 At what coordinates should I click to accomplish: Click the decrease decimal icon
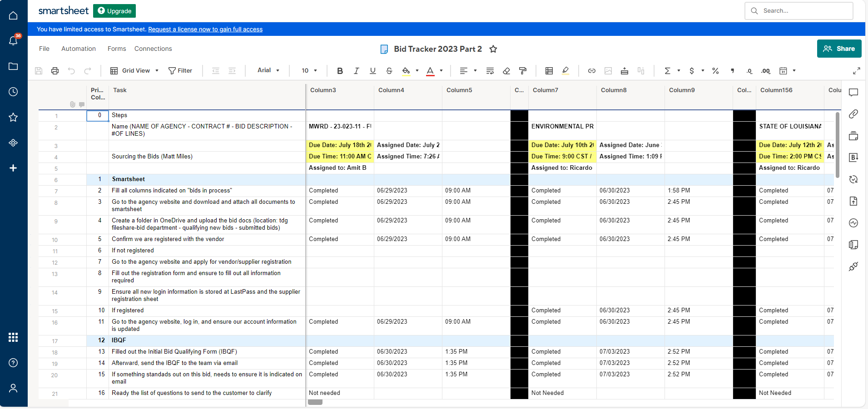(749, 71)
